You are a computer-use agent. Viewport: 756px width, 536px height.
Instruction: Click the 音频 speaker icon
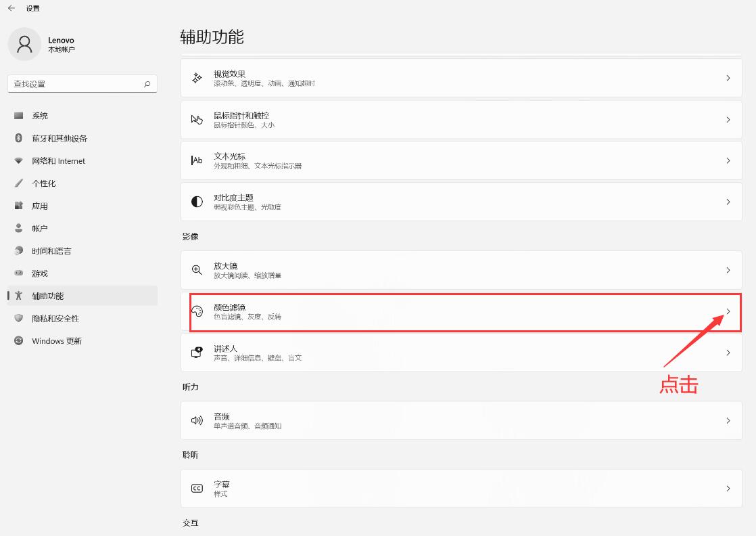tap(197, 420)
